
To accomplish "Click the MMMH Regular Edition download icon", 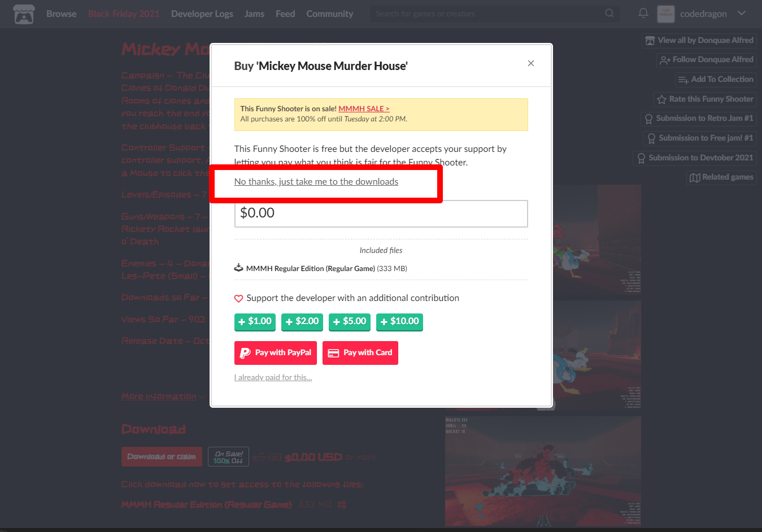I will click(239, 268).
